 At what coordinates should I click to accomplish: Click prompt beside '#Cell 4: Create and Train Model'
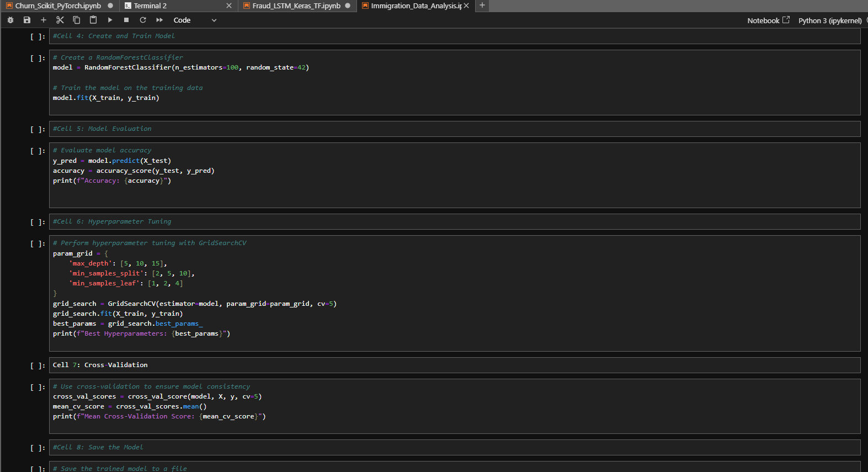[x=38, y=36]
